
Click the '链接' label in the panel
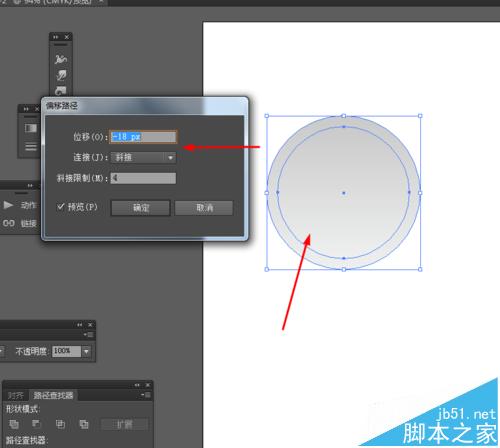[28, 223]
